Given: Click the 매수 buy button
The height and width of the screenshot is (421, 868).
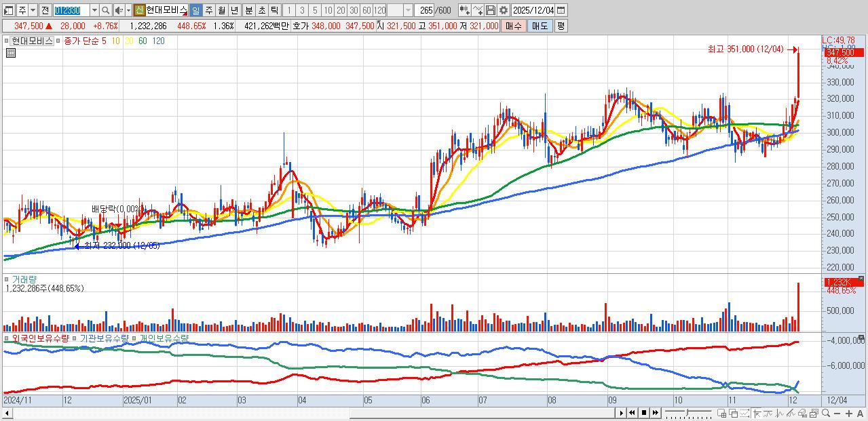Looking at the screenshot, I should point(514,26).
